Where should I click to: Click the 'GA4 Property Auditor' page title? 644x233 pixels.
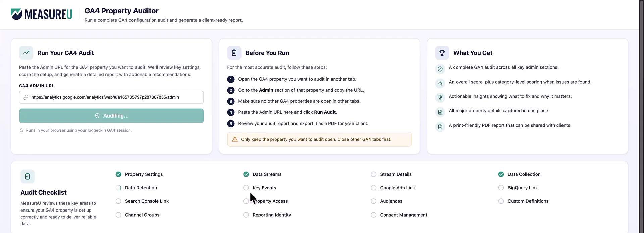[x=121, y=11]
